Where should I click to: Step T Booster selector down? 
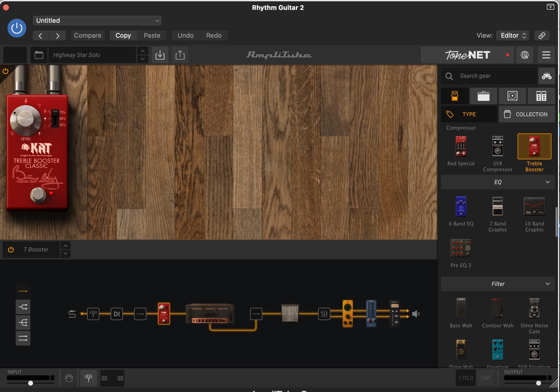65,254
